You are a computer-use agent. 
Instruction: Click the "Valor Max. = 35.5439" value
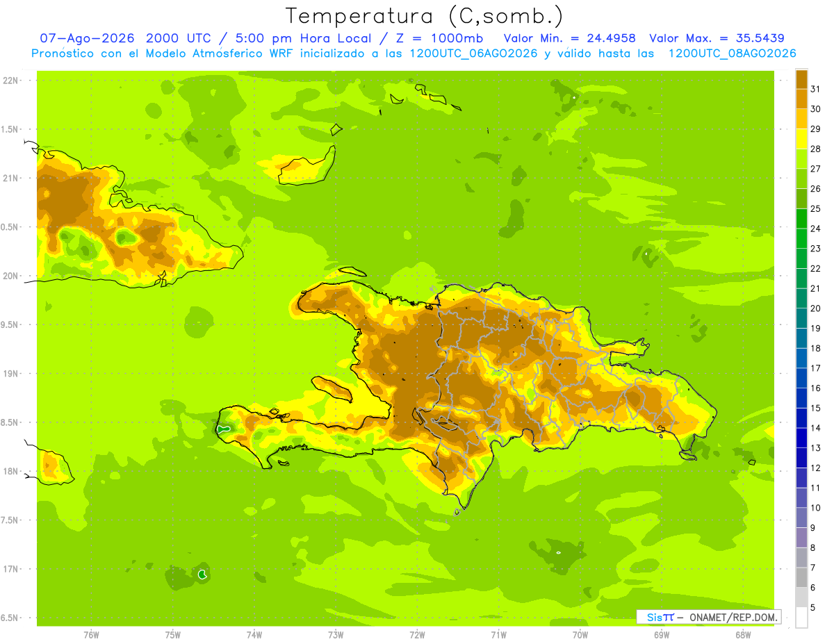tap(718, 38)
